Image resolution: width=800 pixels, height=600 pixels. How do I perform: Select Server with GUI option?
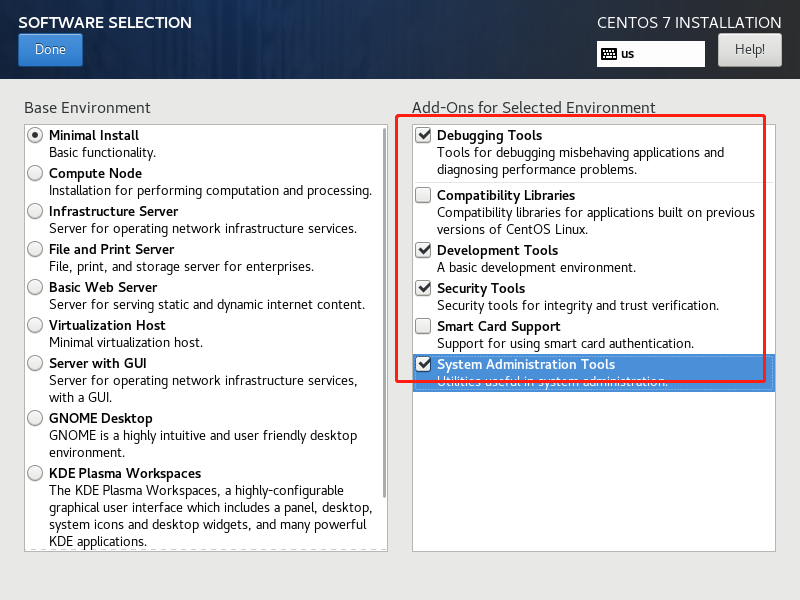click(x=36, y=363)
